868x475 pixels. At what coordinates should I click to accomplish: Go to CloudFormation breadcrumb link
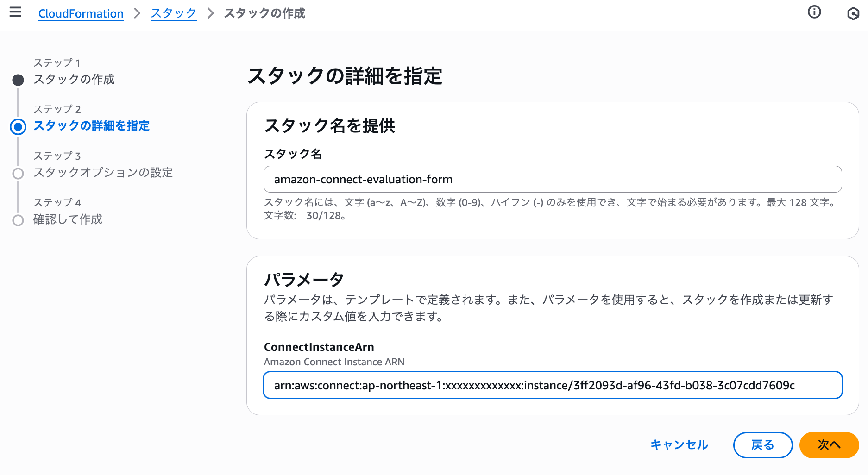point(81,13)
